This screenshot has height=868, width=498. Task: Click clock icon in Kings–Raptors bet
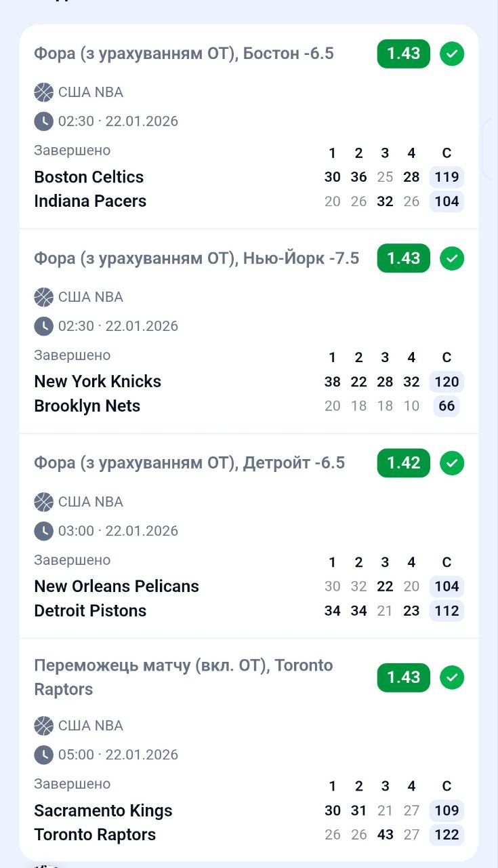point(43,755)
